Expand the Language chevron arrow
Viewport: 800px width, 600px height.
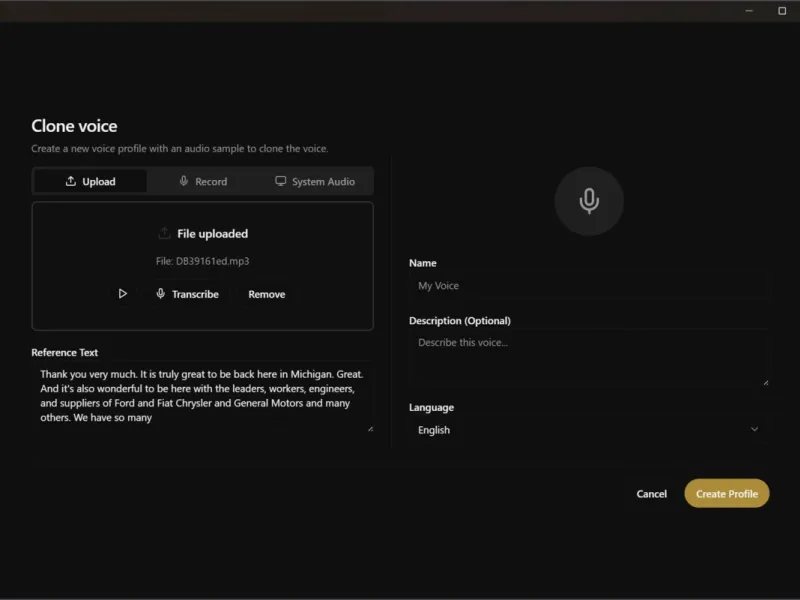(754, 430)
